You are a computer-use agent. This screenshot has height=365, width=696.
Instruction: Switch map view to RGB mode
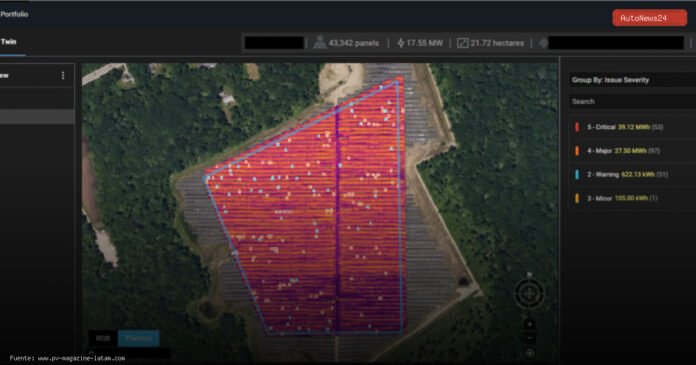click(103, 338)
